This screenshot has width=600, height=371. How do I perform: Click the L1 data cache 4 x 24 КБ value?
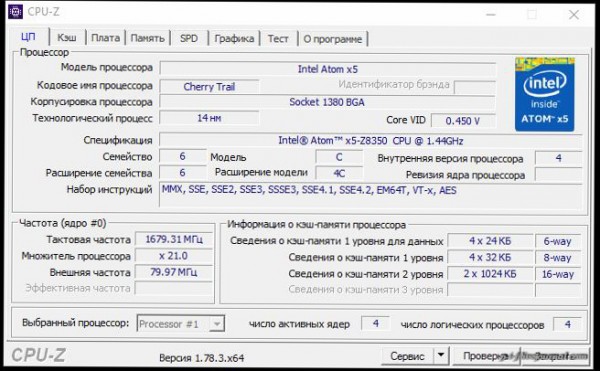click(490, 241)
